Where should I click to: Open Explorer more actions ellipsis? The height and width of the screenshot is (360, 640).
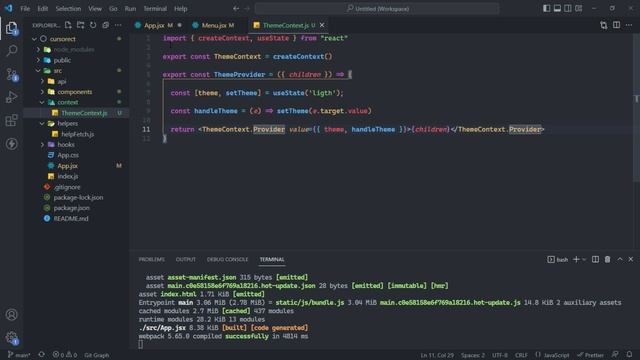point(118,25)
